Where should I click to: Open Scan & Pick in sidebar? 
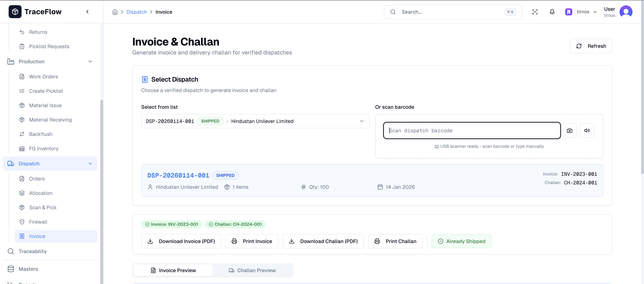tap(43, 207)
